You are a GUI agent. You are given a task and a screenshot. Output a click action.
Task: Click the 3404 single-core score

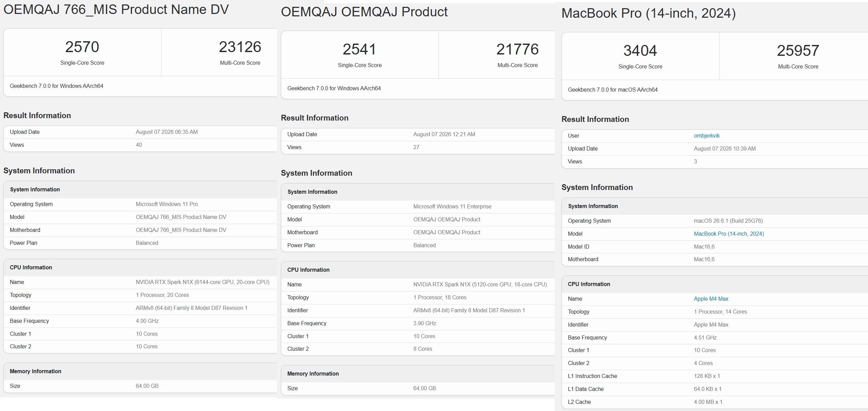point(640,50)
